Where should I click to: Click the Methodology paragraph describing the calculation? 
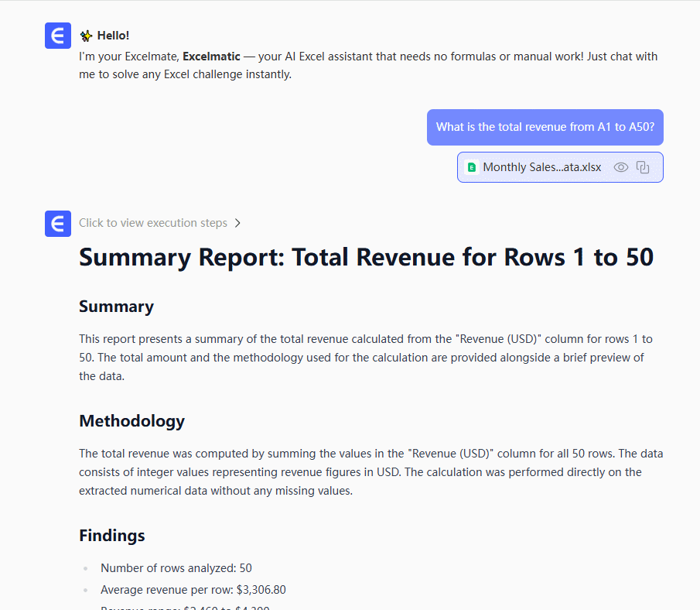tap(370, 472)
